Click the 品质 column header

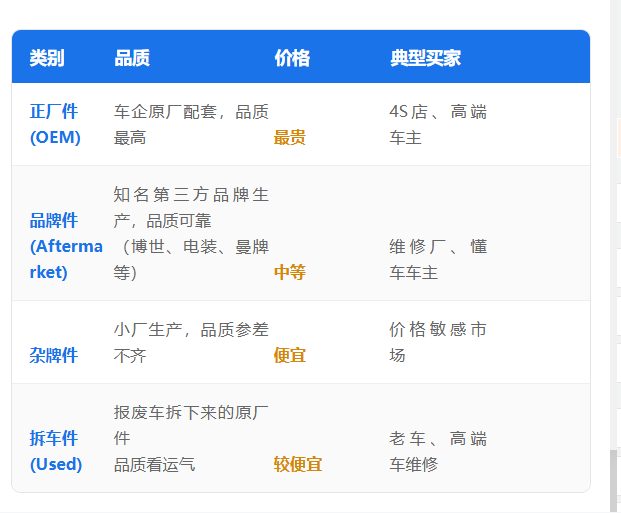click(x=132, y=58)
